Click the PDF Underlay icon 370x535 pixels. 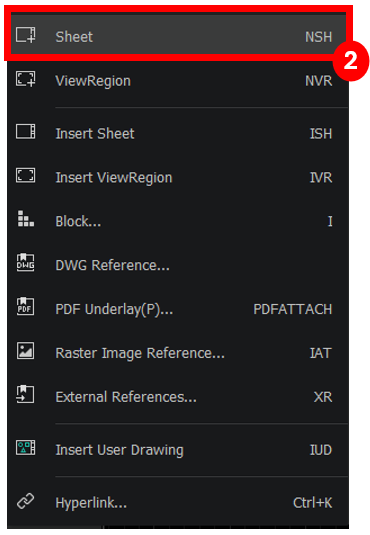click(x=26, y=306)
